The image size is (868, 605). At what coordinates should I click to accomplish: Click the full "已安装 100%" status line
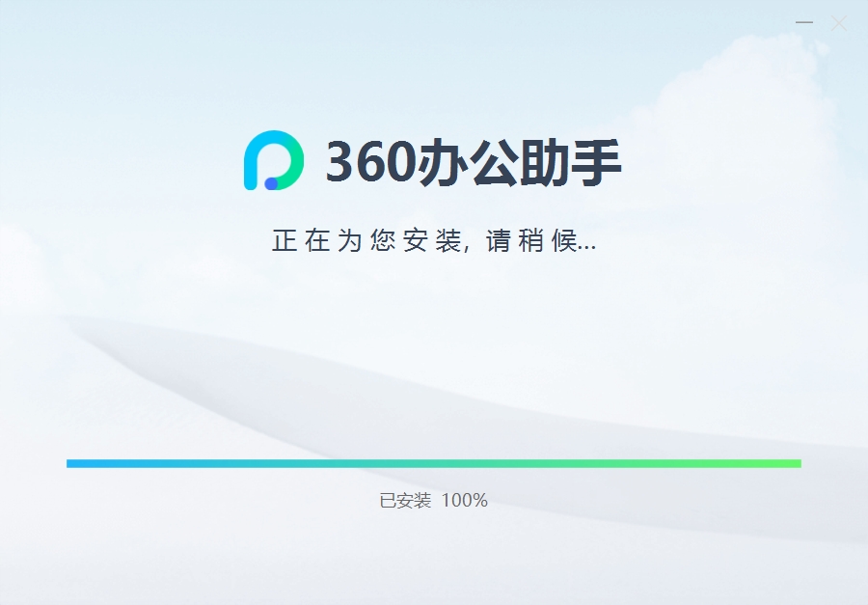pos(434,500)
